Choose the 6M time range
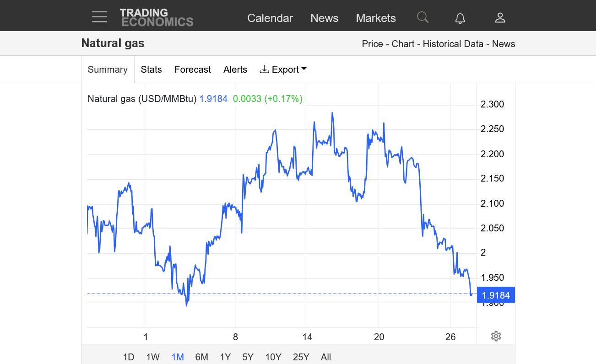The width and height of the screenshot is (596, 364). tap(201, 357)
